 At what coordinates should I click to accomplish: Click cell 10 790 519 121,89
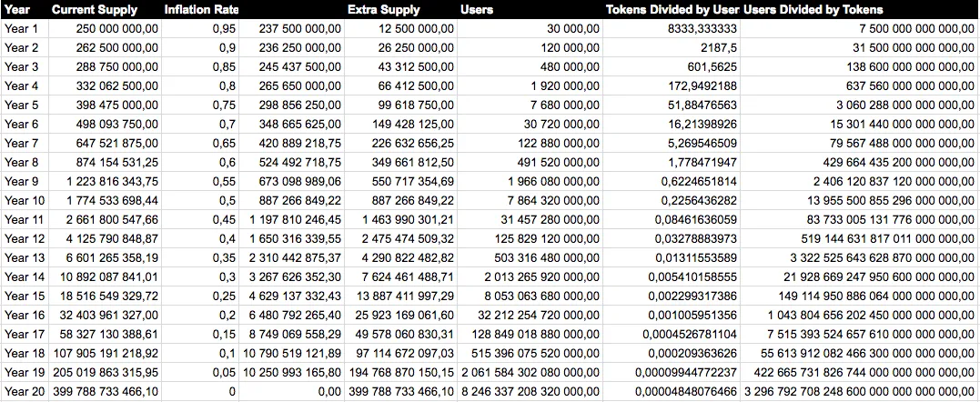(x=291, y=353)
